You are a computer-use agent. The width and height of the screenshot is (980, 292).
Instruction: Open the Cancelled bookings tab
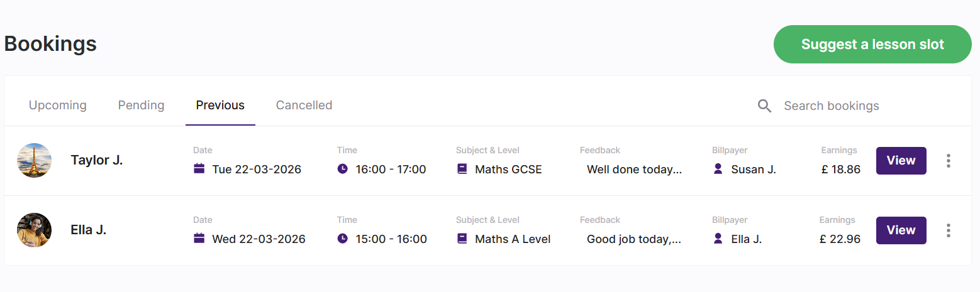click(304, 105)
